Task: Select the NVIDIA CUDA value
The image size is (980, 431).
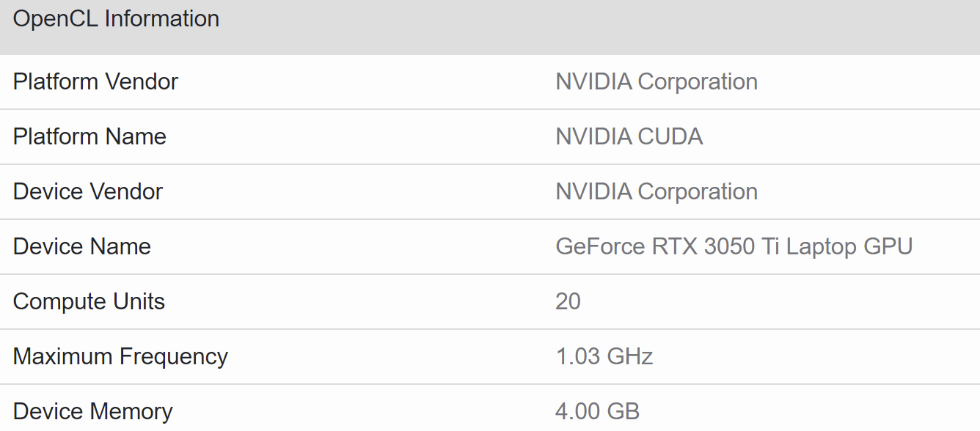Action: click(x=629, y=136)
